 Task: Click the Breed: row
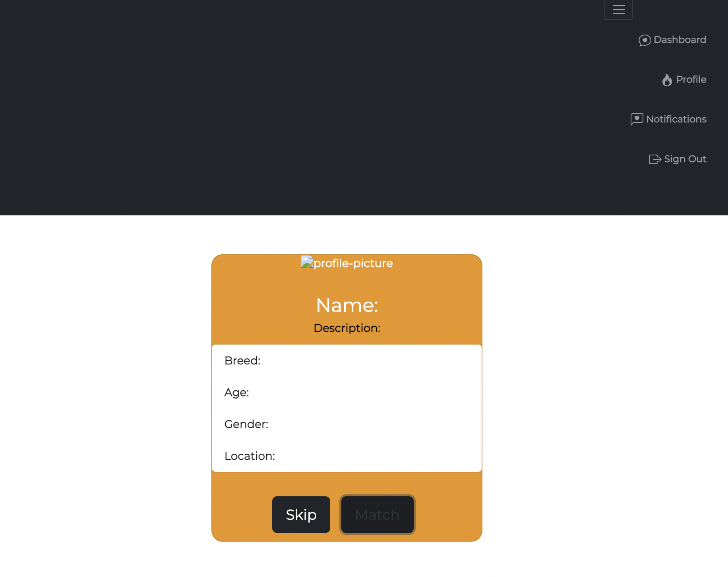(x=347, y=360)
